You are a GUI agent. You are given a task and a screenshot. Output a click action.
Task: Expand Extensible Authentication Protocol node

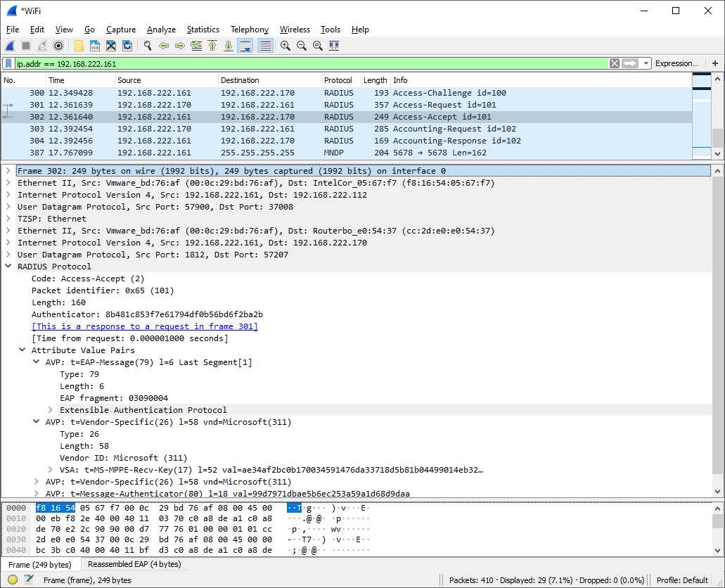click(51, 410)
